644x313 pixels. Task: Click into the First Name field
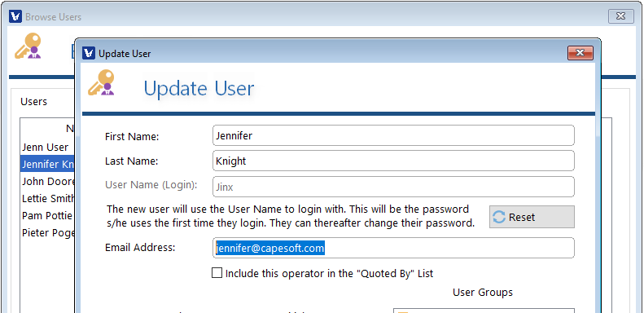coord(393,135)
